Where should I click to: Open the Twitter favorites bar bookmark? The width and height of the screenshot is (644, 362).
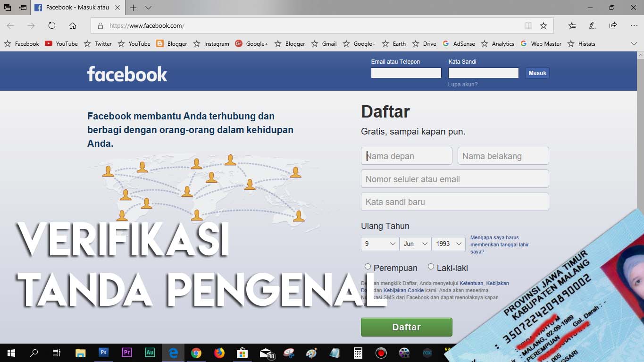click(98, 43)
